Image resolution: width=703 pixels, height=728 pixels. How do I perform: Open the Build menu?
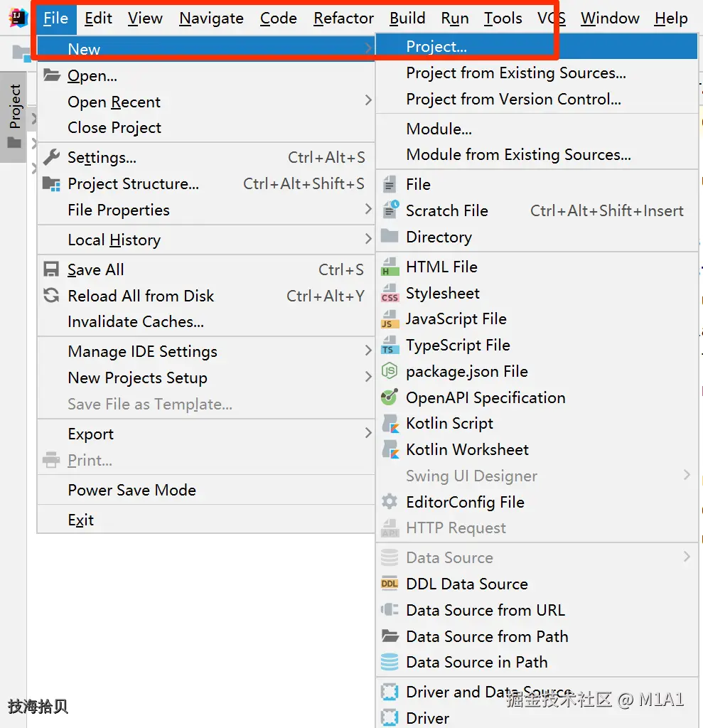pos(407,18)
